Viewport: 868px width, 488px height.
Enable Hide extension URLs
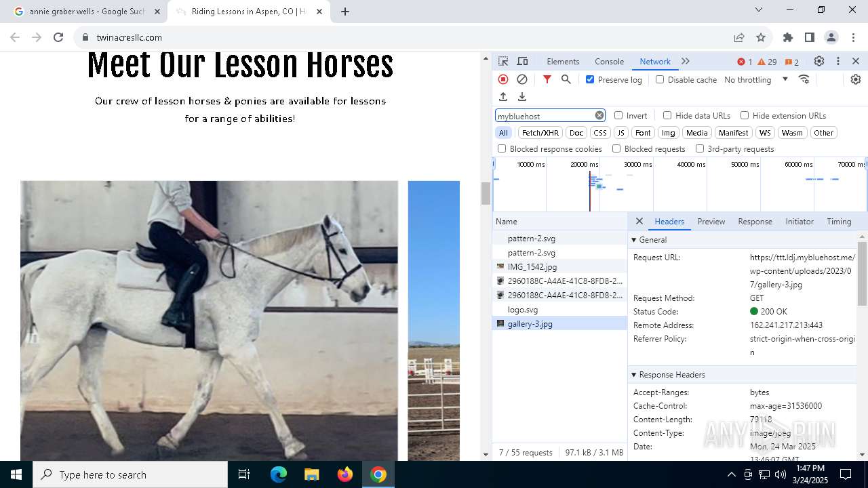745,115
